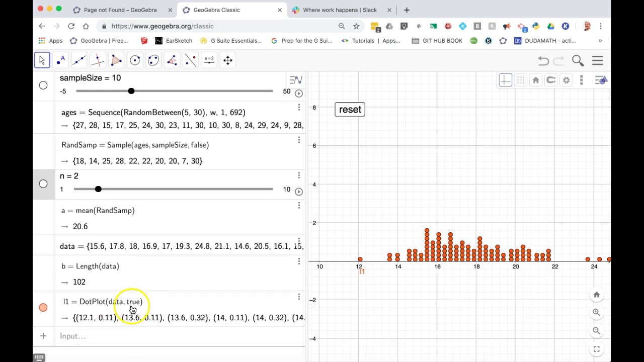Select the Polygon tool
This screenshot has width=644, height=362.
pyautogui.click(x=116, y=60)
